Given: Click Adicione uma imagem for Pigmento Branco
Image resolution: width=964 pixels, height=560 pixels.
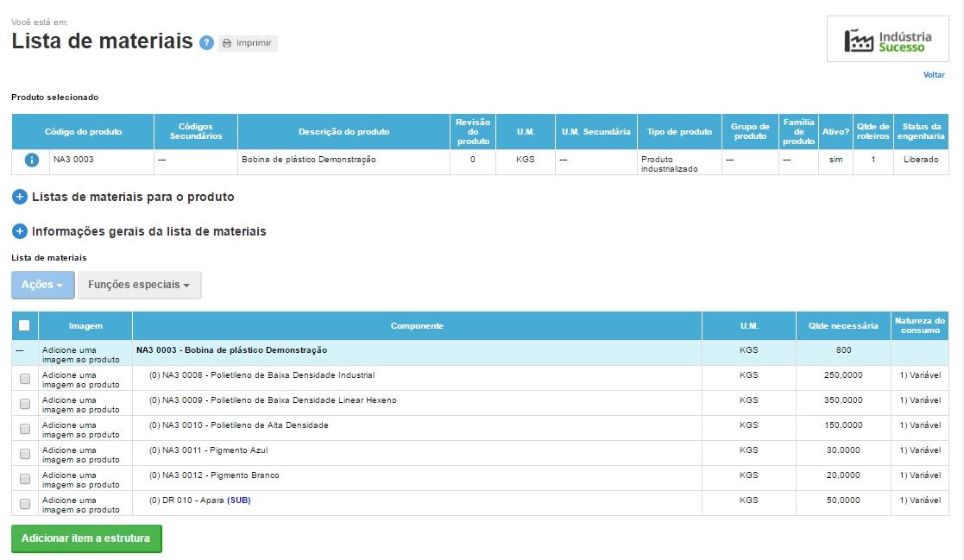Looking at the screenshot, I should click(x=81, y=480).
